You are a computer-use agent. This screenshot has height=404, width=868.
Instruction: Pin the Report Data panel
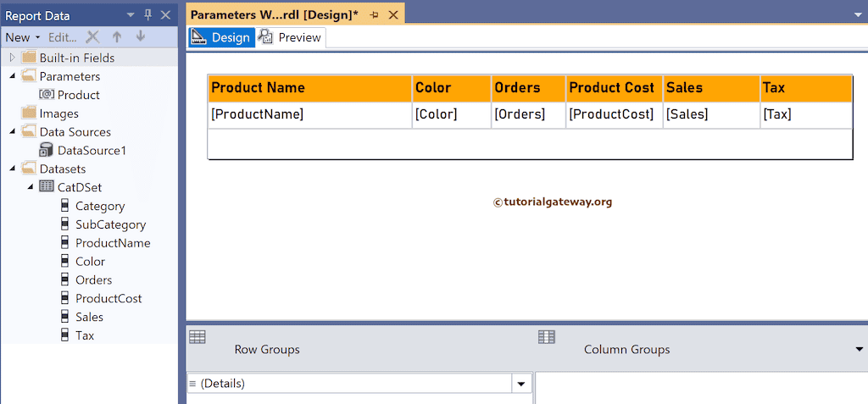point(147,15)
